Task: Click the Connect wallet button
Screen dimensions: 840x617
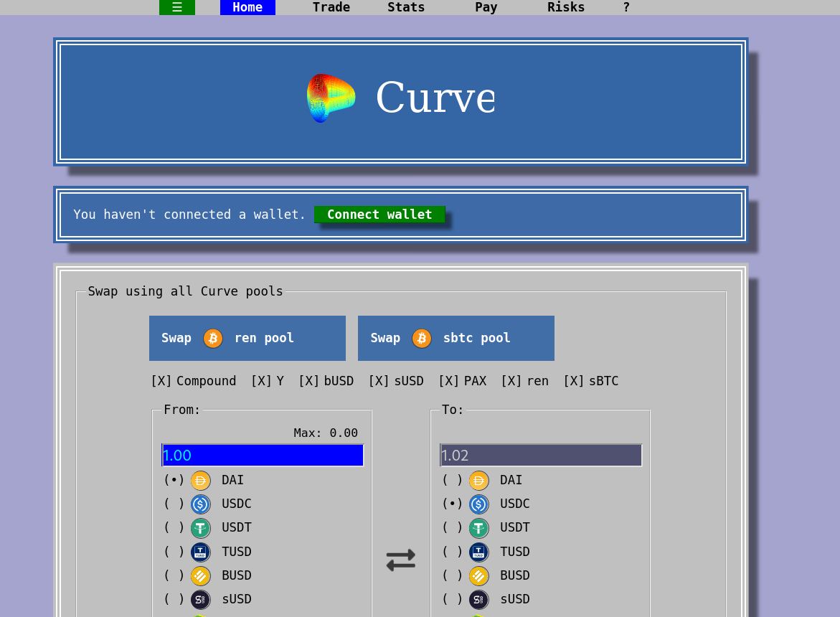Action: click(x=379, y=215)
